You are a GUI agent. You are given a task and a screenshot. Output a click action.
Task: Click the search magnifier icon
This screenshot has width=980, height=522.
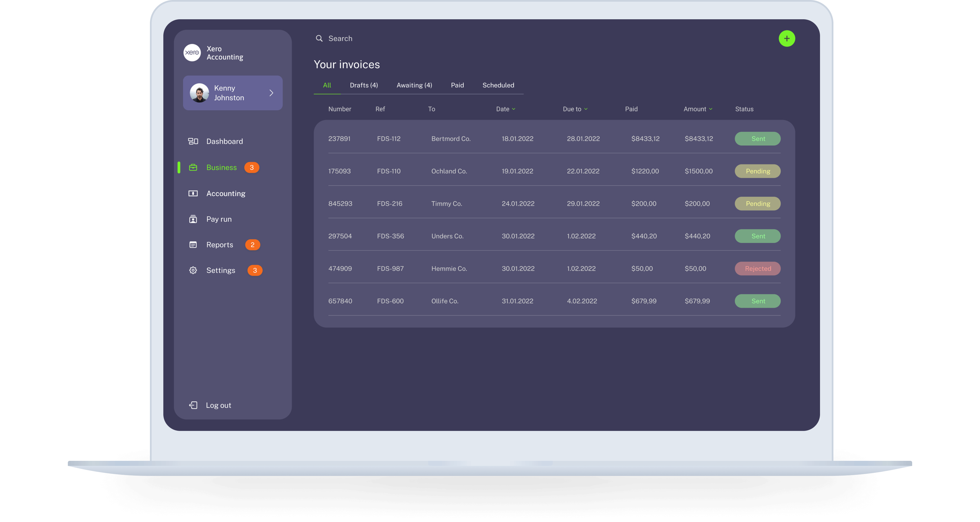[319, 39]
